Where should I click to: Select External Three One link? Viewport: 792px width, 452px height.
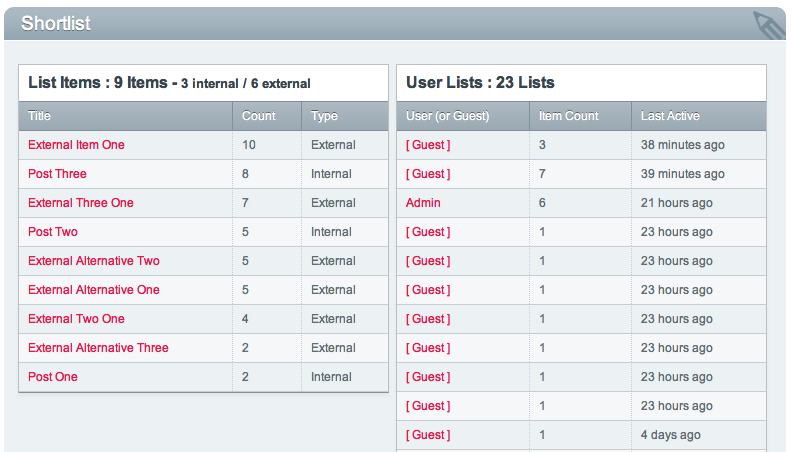tap(80, 203)
